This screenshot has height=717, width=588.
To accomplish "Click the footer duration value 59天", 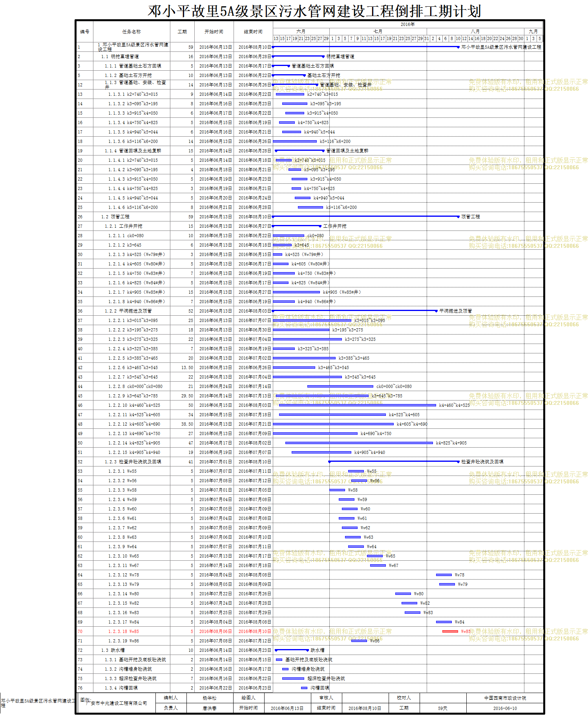I will pos(443,708).
